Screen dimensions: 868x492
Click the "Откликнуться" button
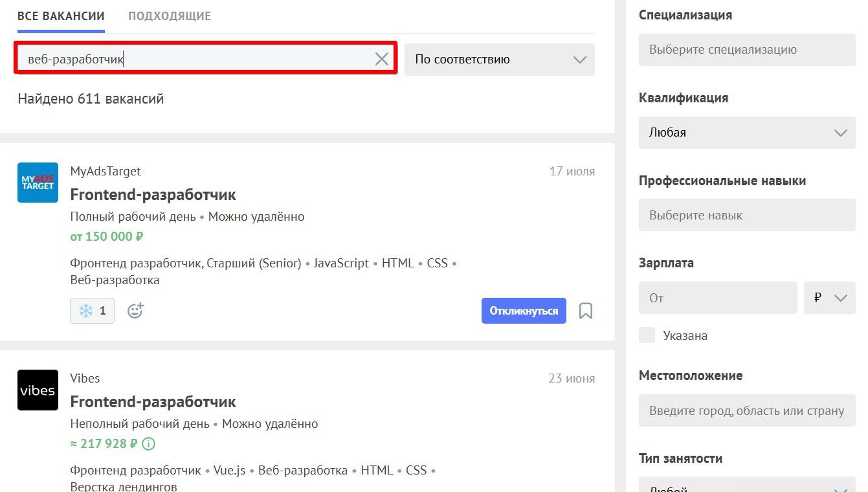pos(524,311)
